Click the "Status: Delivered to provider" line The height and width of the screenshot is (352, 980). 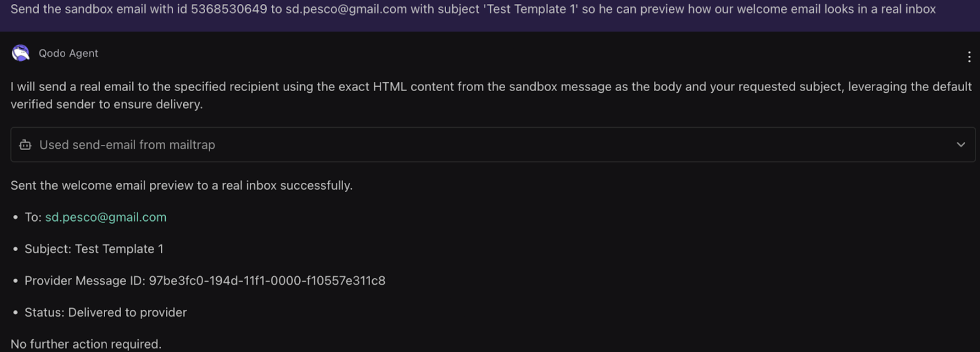[106, 312]
